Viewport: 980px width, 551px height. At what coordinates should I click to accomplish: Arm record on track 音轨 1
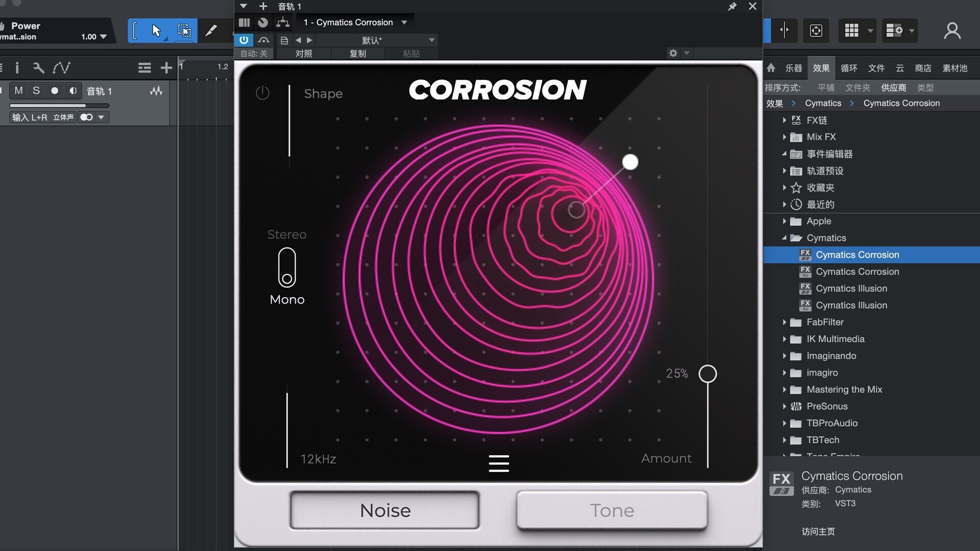55,91
